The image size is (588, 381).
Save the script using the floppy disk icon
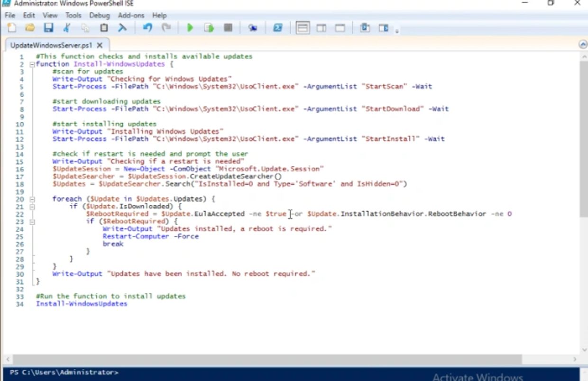48,28
